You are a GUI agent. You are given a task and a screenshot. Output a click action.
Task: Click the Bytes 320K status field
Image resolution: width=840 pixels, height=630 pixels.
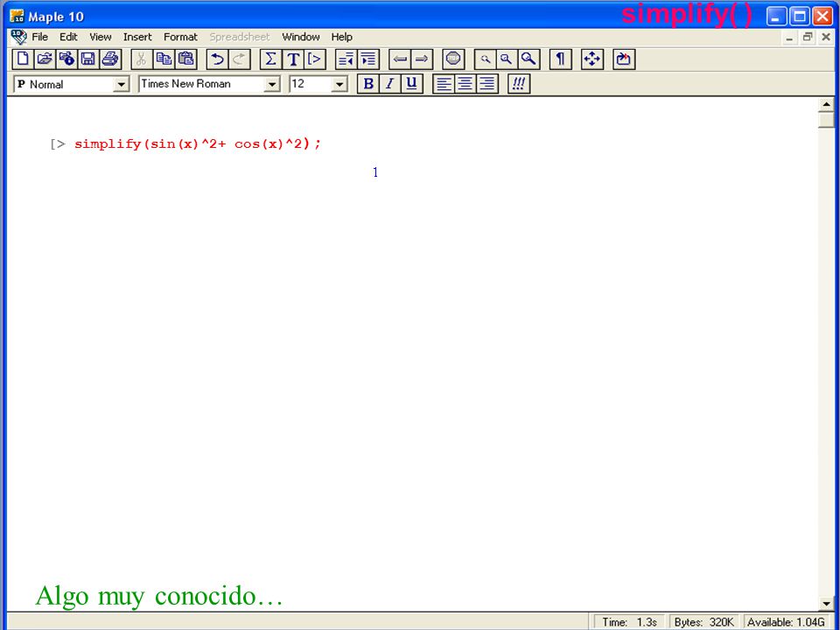703,622
